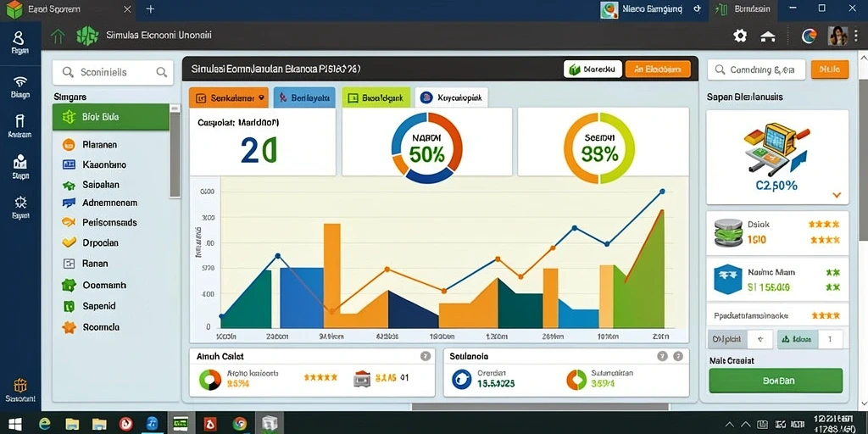The image size is (868, 434).
Task: Open dropdown next to Oh plclit field
Action: click(759, 339)
